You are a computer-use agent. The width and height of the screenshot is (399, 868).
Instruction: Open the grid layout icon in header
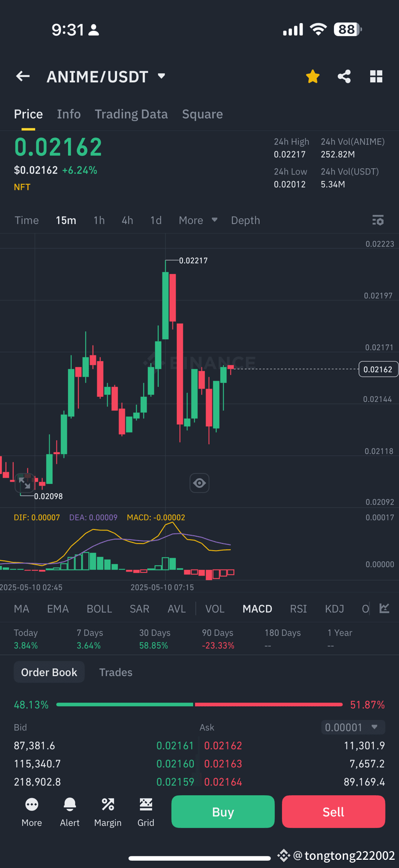click(x=376, y=76)
